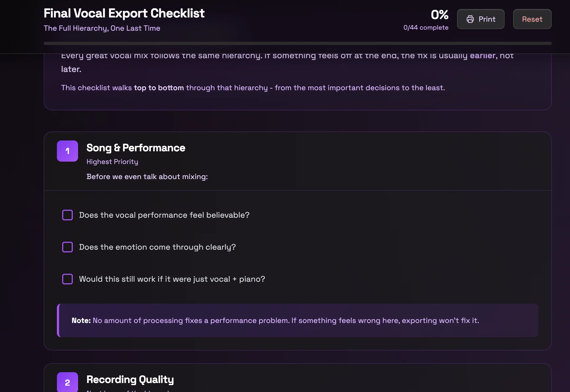Click the numbered badge for Song & Performance
The width and height of the screenshot is (570, 392).
(x=67, y=151)
